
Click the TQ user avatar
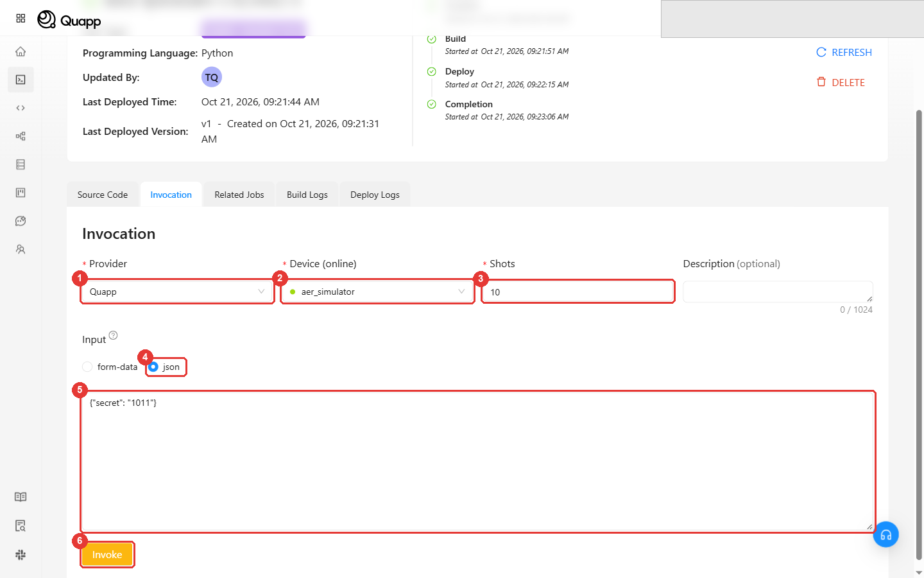click(x=212, y=77)
